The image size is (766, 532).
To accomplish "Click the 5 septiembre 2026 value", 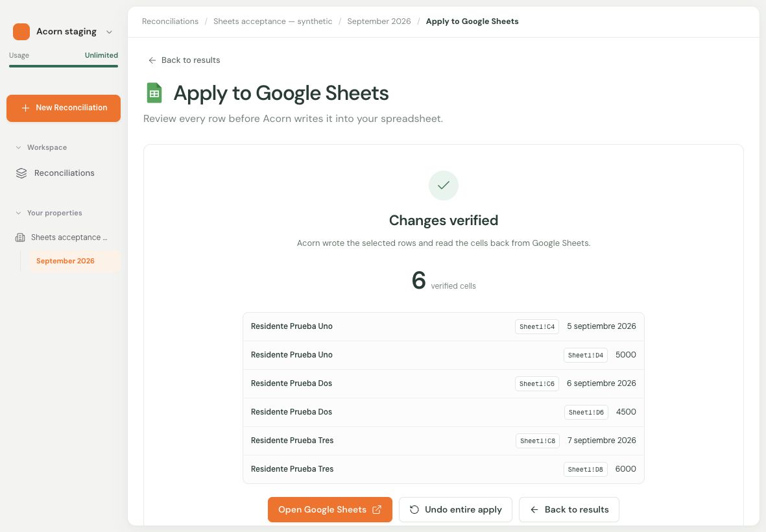I will [x=601, y=326].
